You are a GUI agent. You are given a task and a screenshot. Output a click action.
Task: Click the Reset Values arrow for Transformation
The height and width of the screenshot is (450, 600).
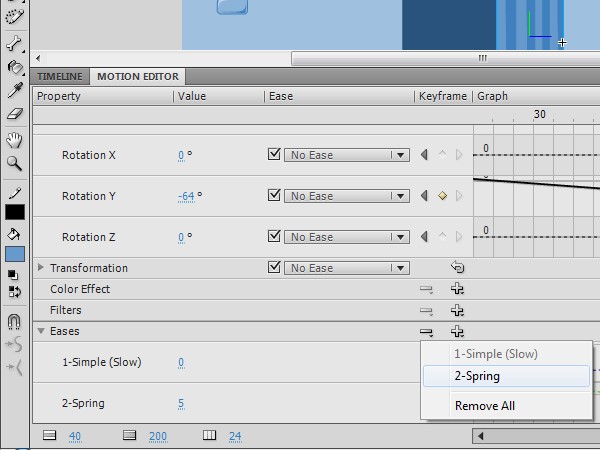(457, 268)
